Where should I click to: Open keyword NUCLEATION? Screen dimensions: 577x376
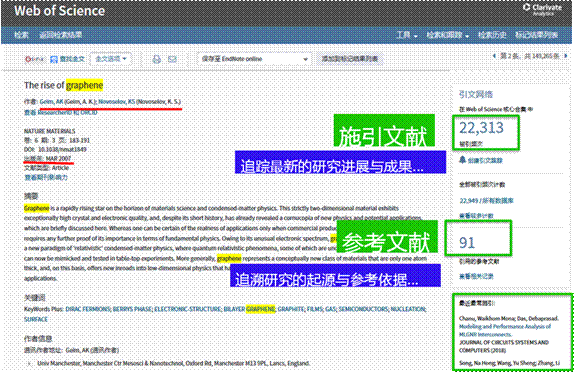tap(408, 309)
